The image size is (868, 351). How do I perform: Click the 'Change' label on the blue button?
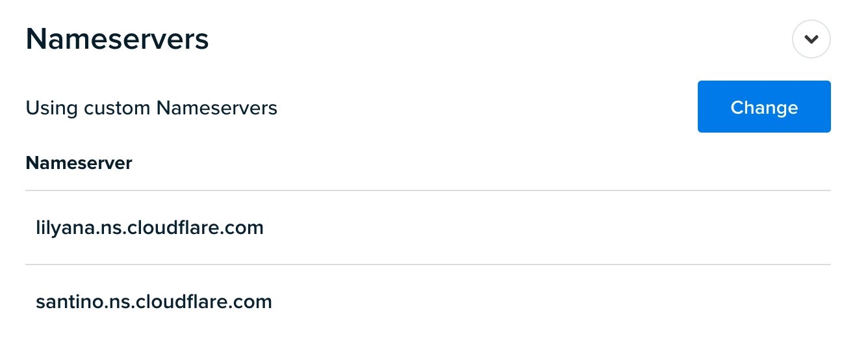[764, 107]
